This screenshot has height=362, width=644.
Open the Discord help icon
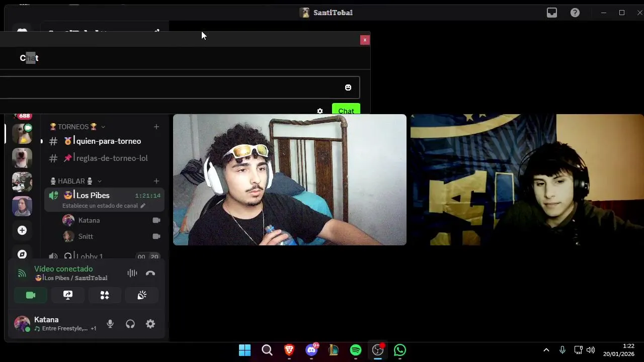[x=575, y=13]
